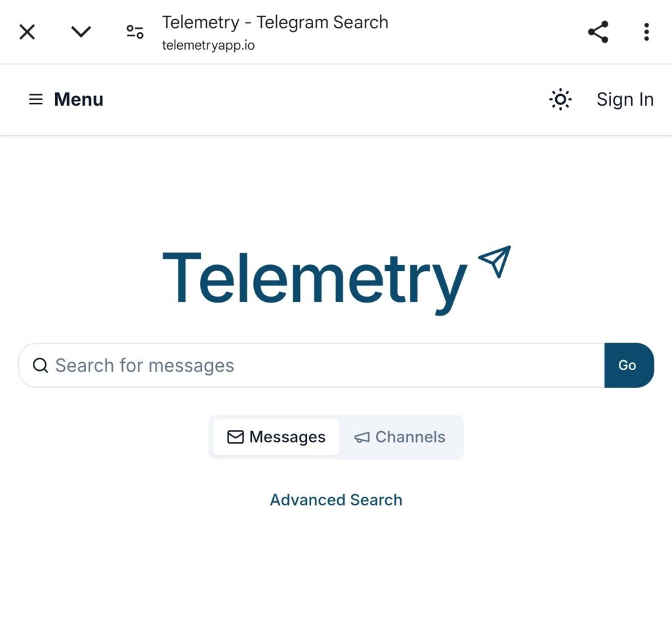Open the Advanced Search link
This screenshot has width=672, height=630.
point(336,500)
